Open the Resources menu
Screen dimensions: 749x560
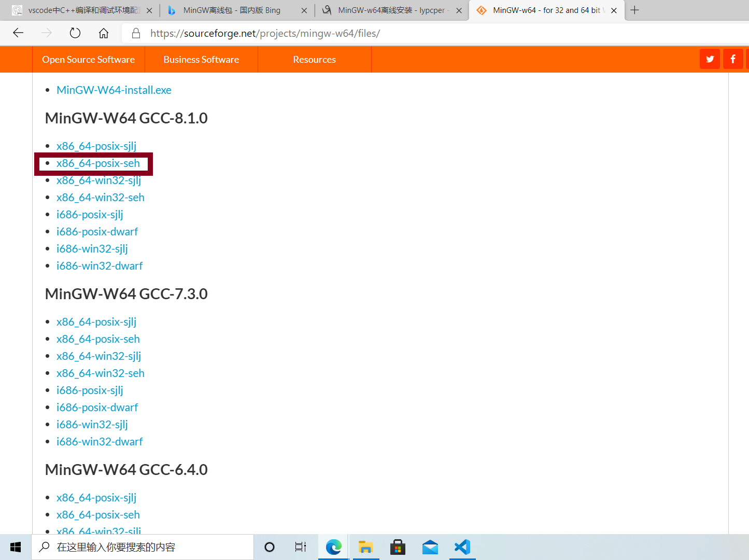tap(314, 60)
